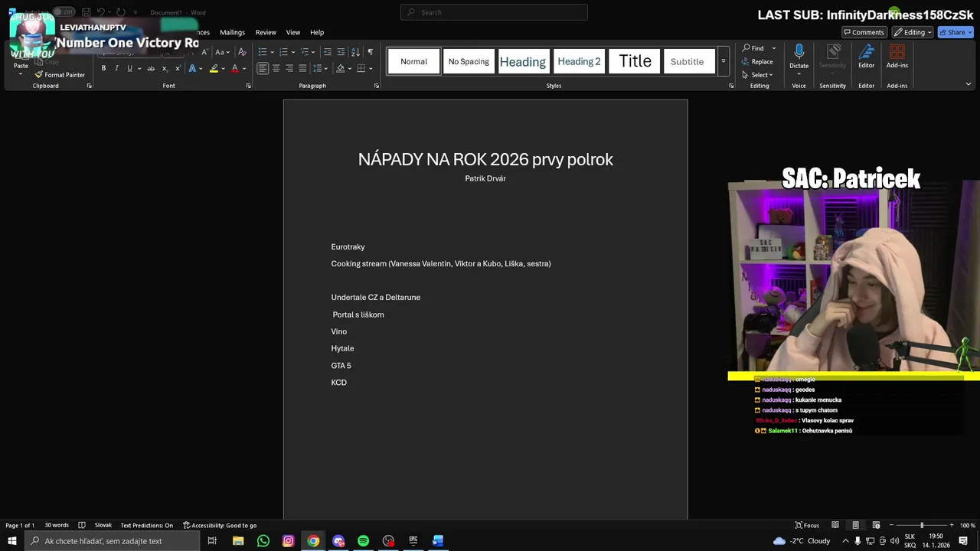Open multilevel list options
The image size is (980, 551).
[x=305, y=52]
